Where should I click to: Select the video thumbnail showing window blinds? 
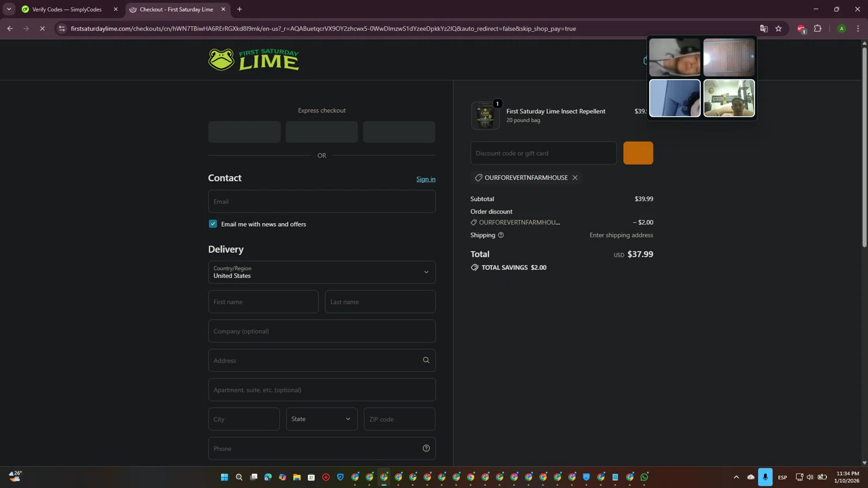coord(729,57)
